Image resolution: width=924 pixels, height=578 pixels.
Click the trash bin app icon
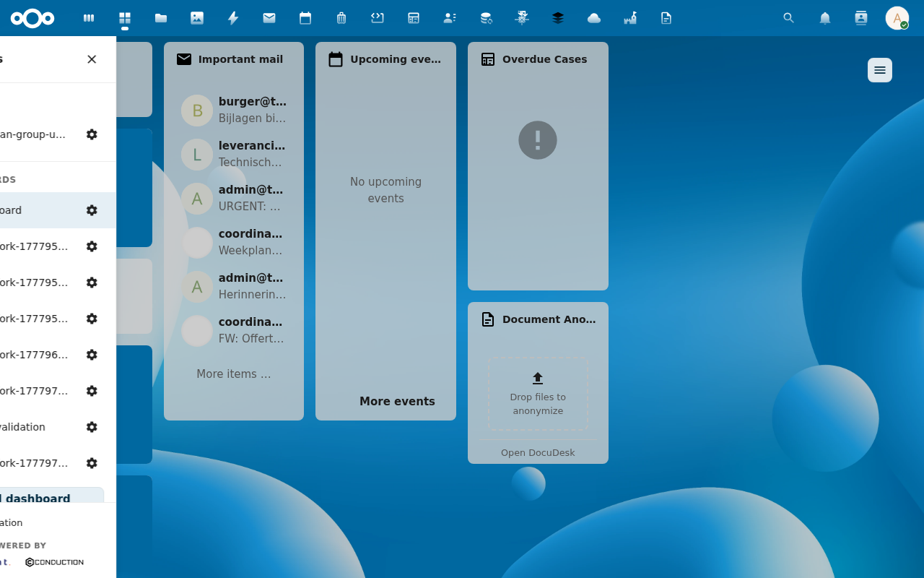(x=341, y=18)
